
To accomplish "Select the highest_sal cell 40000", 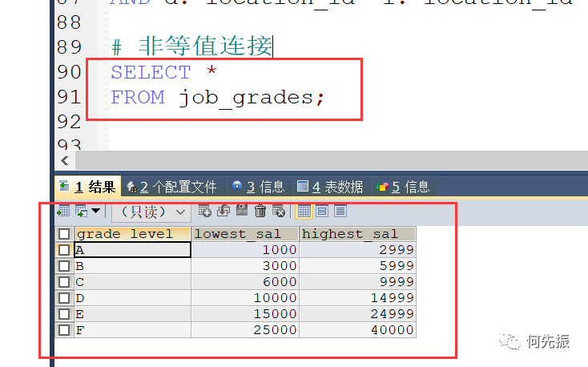I will click(358, 330).
